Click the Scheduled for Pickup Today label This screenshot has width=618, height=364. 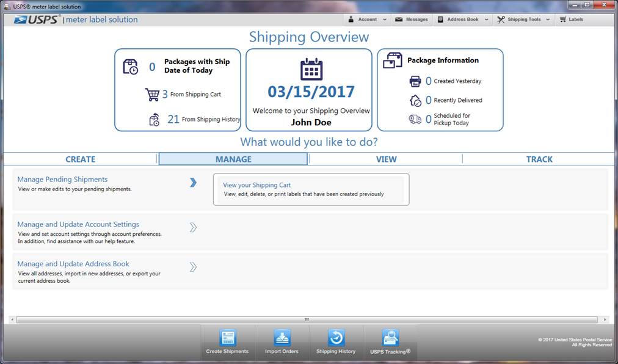452,119
